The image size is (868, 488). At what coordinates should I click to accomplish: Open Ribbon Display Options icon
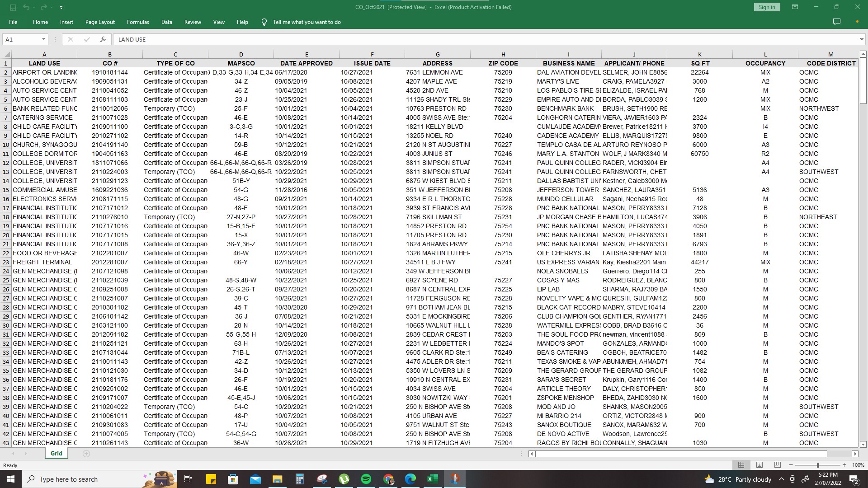795,7
